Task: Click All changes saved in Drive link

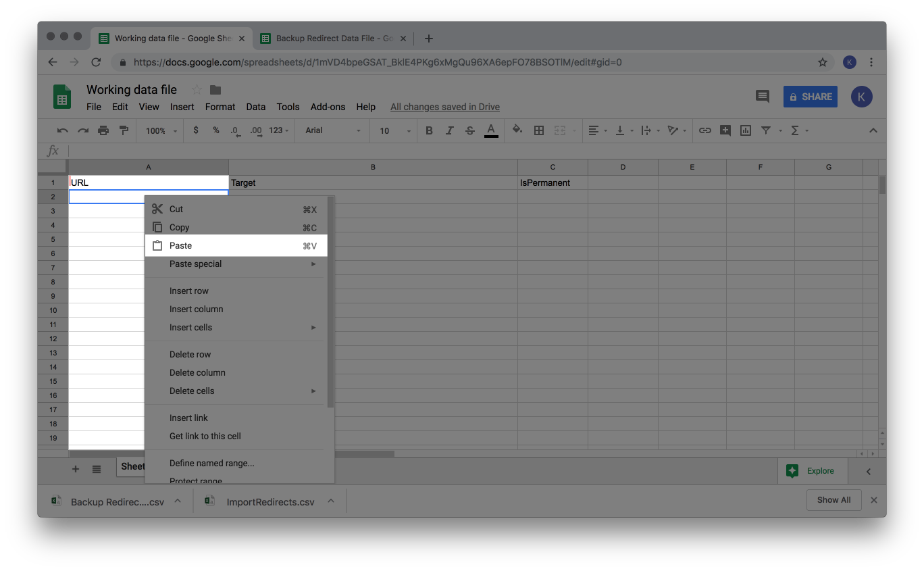Action: click(445, 107)
